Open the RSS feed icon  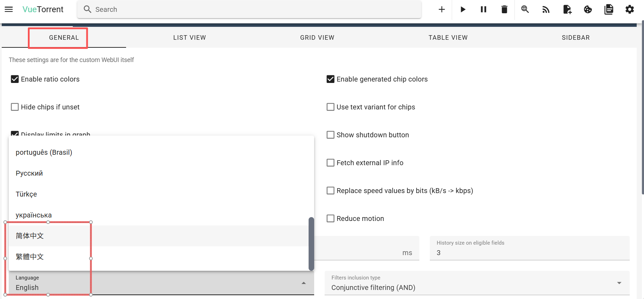coord(546,10)
